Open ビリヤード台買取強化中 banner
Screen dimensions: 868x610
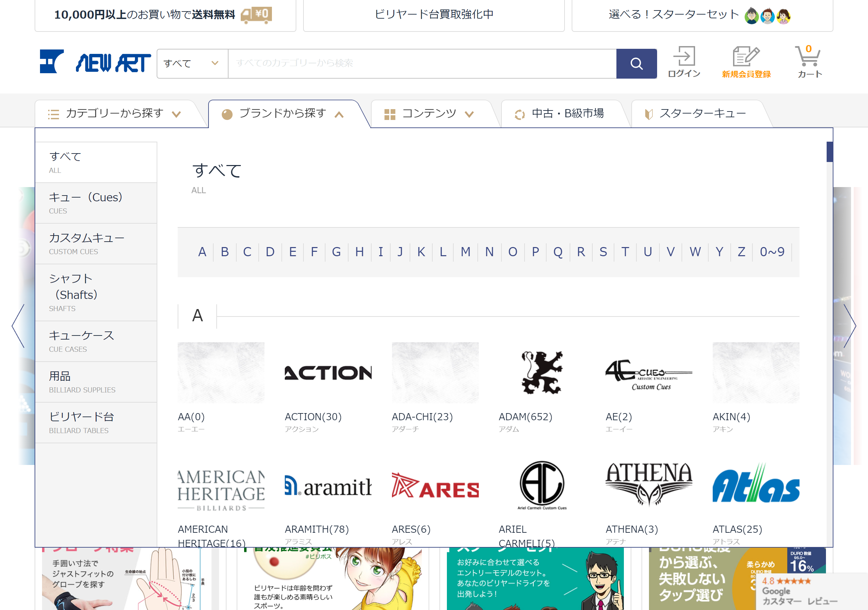coord(434,15)
